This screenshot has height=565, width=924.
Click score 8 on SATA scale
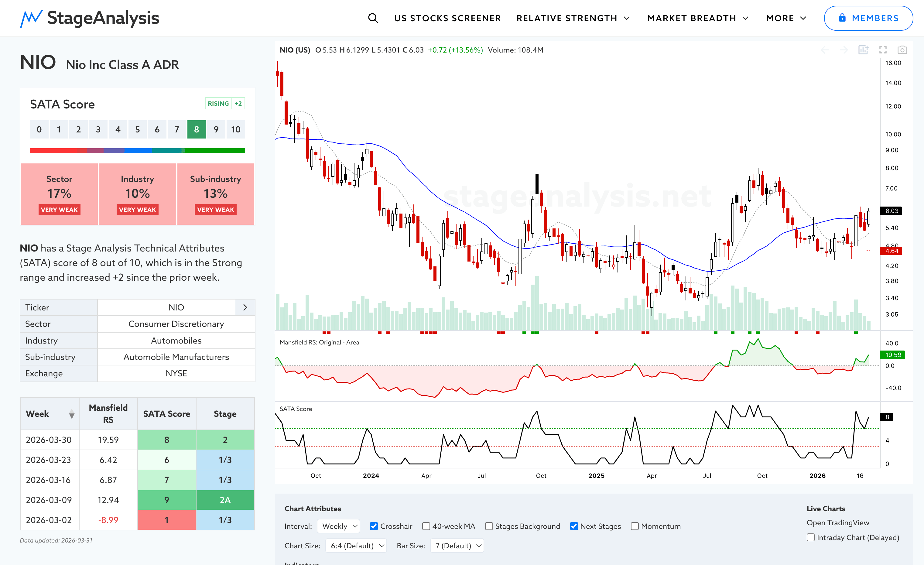[x=197, y=129]
